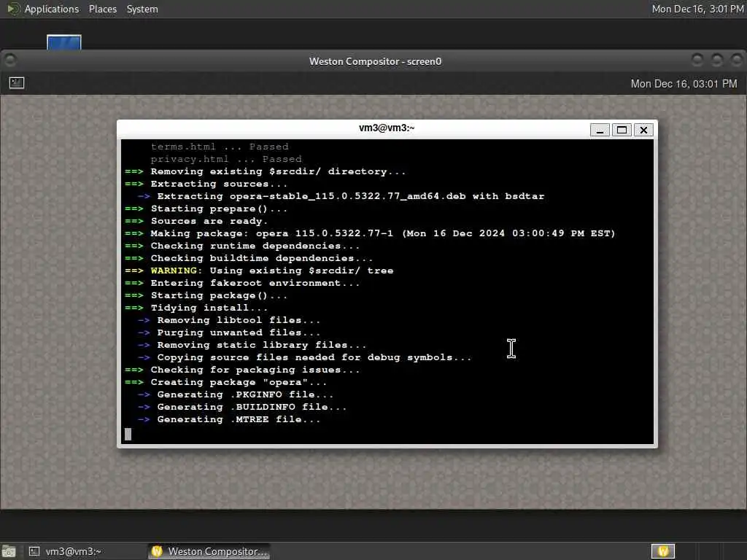This screenshot has height=560, width=747.
Task: Click 'Entering fakeroot environment...' line
Action: (x=242, y=284)
